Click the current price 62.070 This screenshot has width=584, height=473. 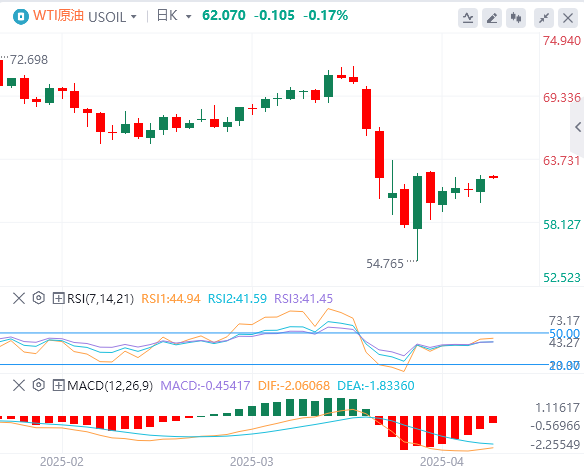[x=224, y=16]
